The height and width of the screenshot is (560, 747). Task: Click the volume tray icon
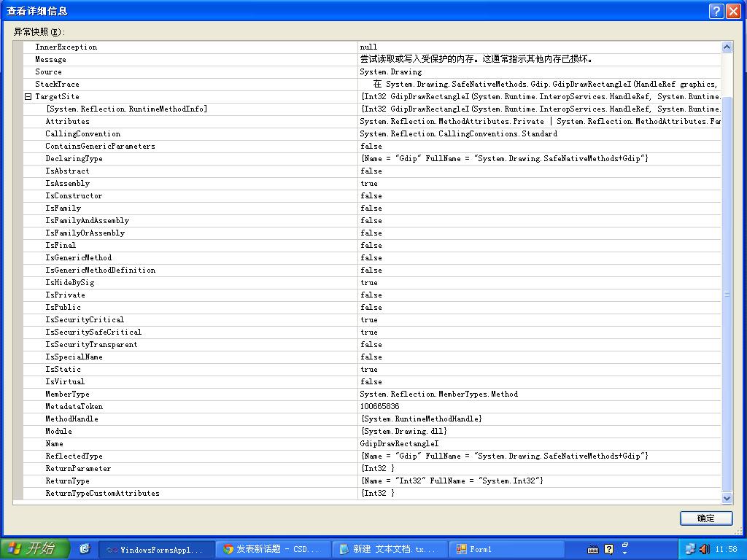point(705,549)
